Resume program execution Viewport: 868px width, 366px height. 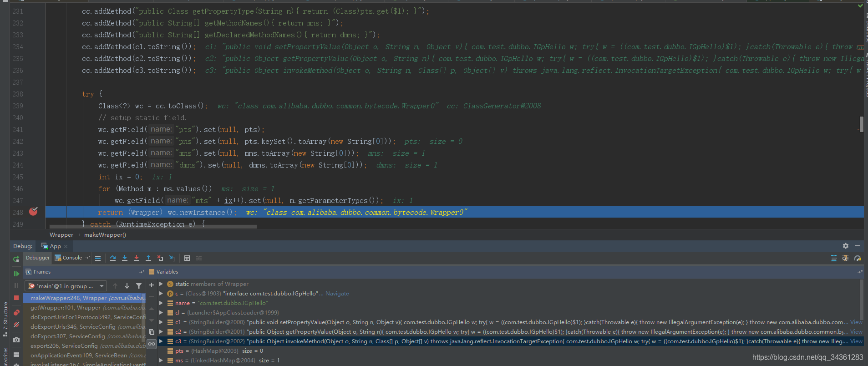click(16, 274)
